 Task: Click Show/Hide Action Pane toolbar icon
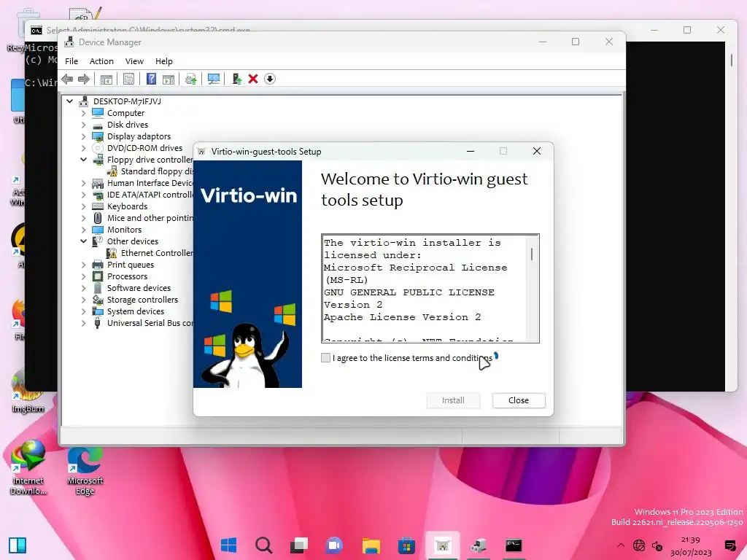tap(169, 79)
